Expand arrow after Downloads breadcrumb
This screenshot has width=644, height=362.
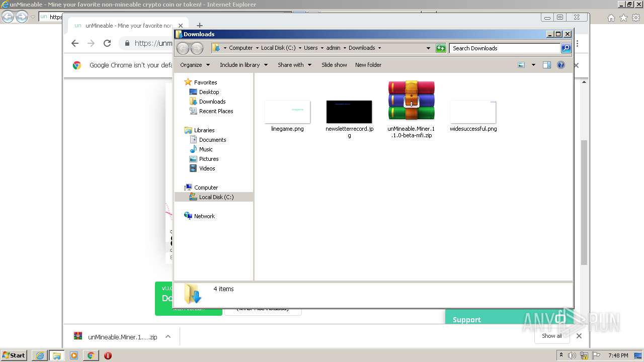coord(379,48)
